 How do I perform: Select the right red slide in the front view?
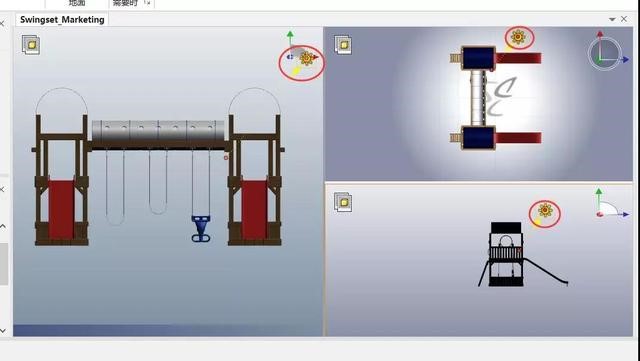point(254,210)
